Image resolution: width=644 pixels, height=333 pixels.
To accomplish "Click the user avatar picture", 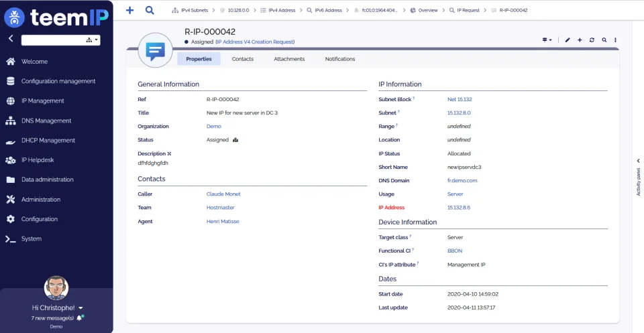I will (56, 288).
